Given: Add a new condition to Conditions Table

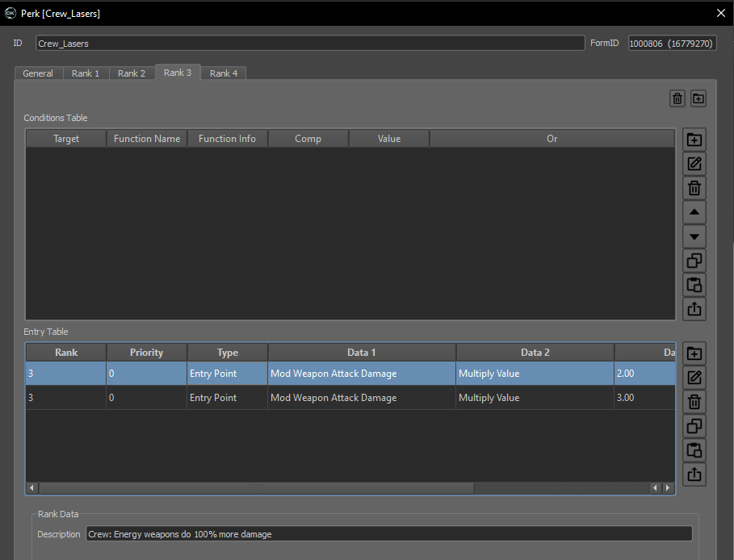Looking at the screenshot, I should (x=694, y=140).
